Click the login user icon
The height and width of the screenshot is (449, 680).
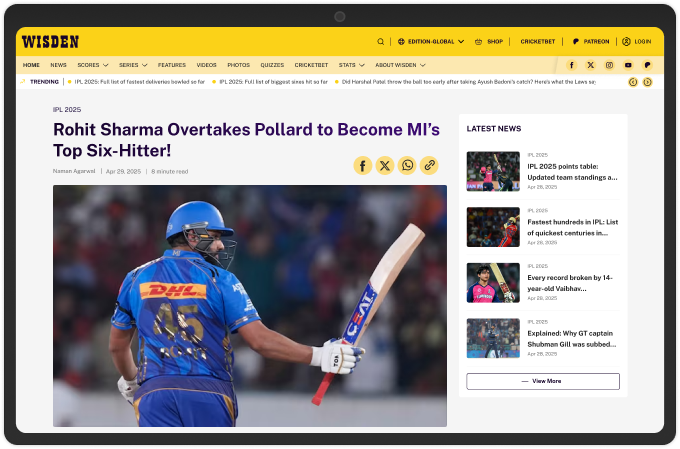tap(626, 42)
